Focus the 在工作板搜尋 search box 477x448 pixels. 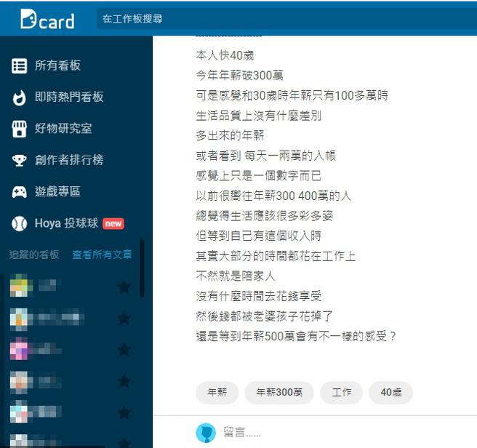(284, 19)
